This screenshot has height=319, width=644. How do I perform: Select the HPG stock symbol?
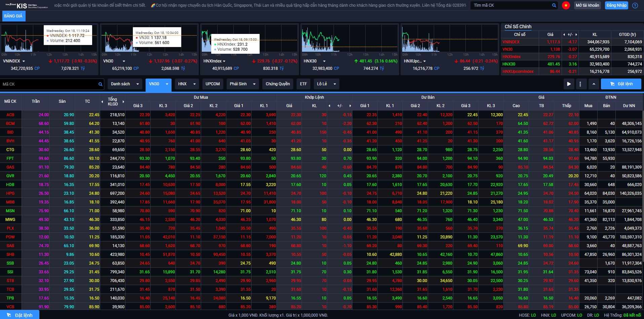[x=10, y=193]
